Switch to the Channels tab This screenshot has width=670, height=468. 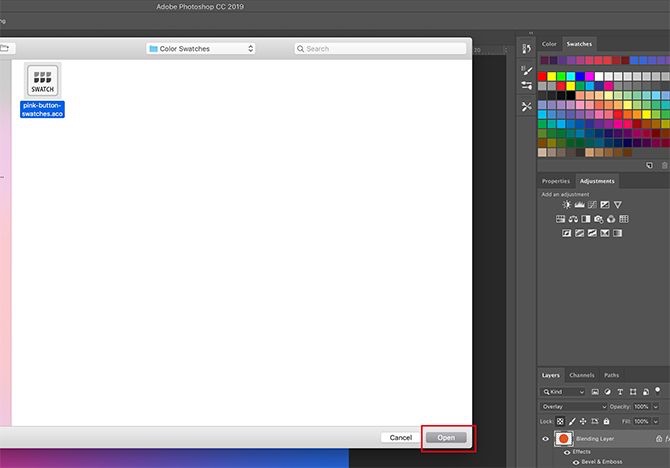point(582,375)
